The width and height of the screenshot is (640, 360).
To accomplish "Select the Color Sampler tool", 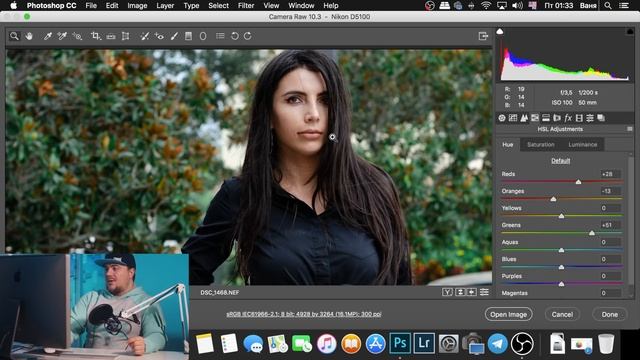I will point(62,36).
